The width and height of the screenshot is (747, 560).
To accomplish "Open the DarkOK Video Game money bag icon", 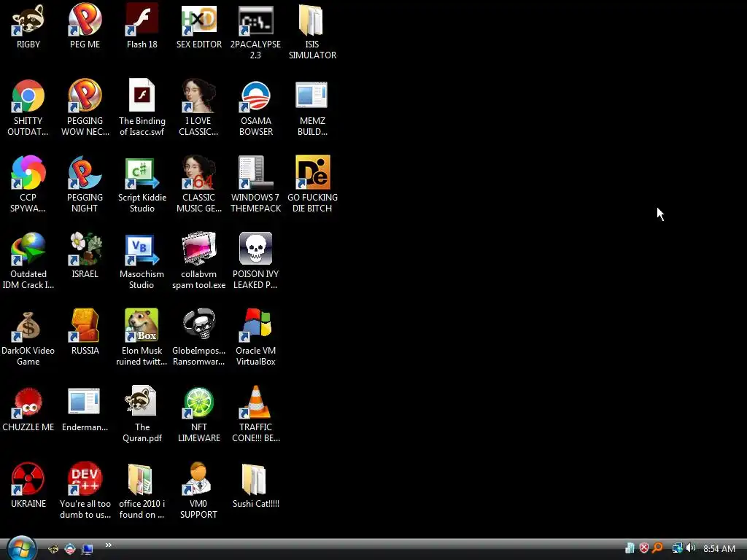I will pyautogui.click(x=28, y=325).
